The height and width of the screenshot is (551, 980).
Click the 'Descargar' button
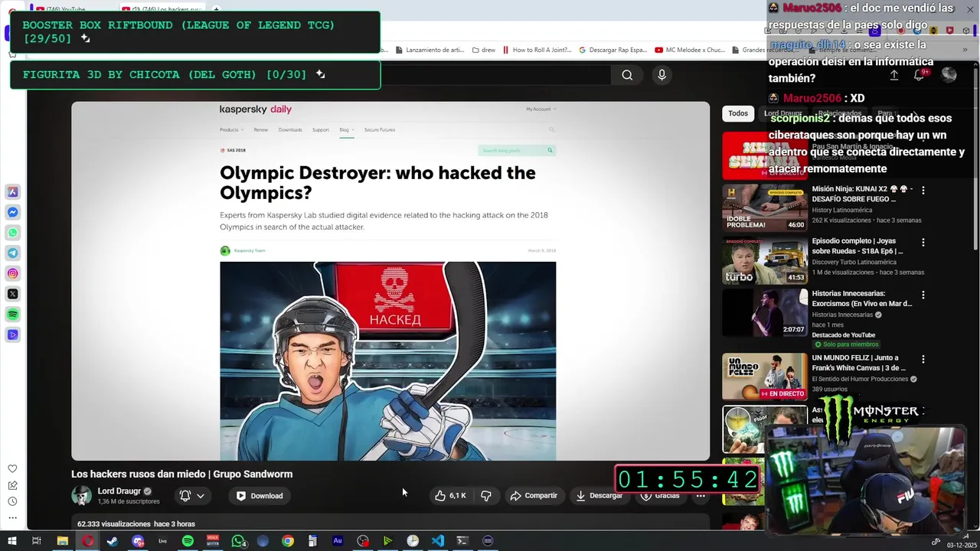click(599, 496)
